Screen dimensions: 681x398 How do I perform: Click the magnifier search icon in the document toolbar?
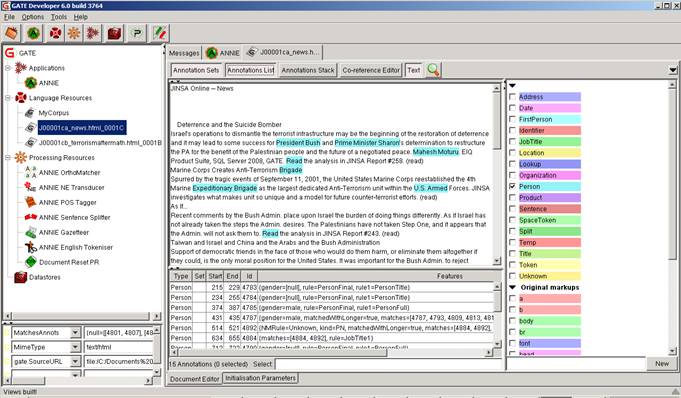click(x=433, y=70)
